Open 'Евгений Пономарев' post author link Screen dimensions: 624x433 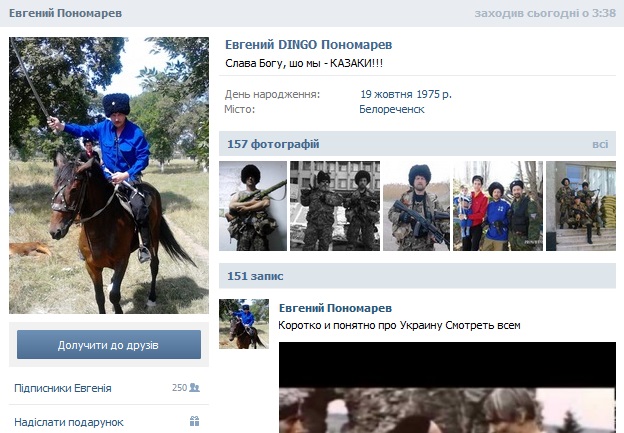pos(335,308)
